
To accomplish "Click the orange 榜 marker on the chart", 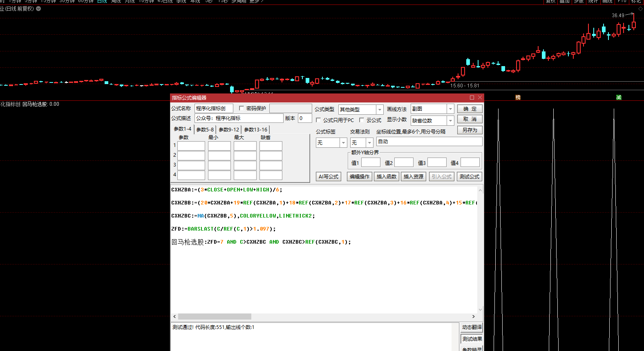I will click(x=518, y=97).
